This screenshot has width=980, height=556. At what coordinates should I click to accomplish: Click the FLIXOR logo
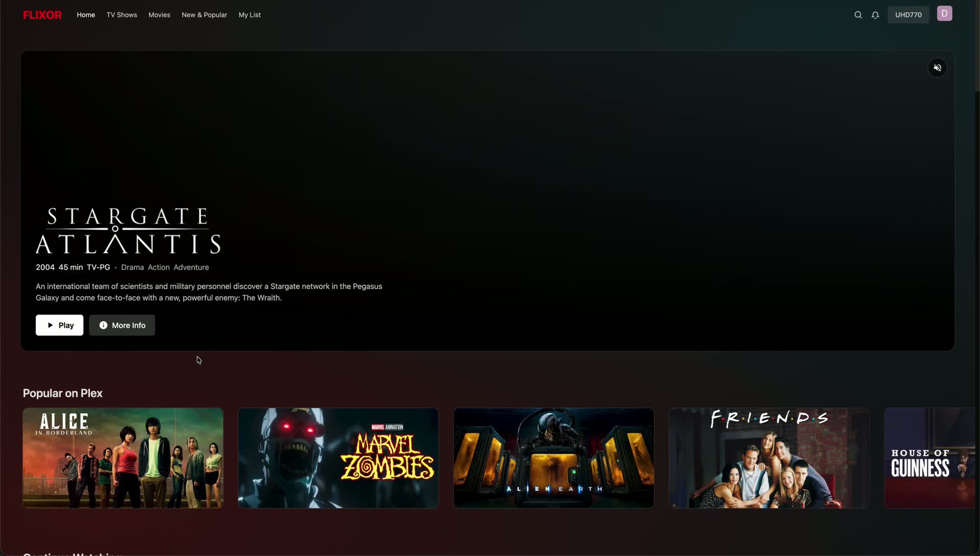pyautogui.click(x=42, y=15)
